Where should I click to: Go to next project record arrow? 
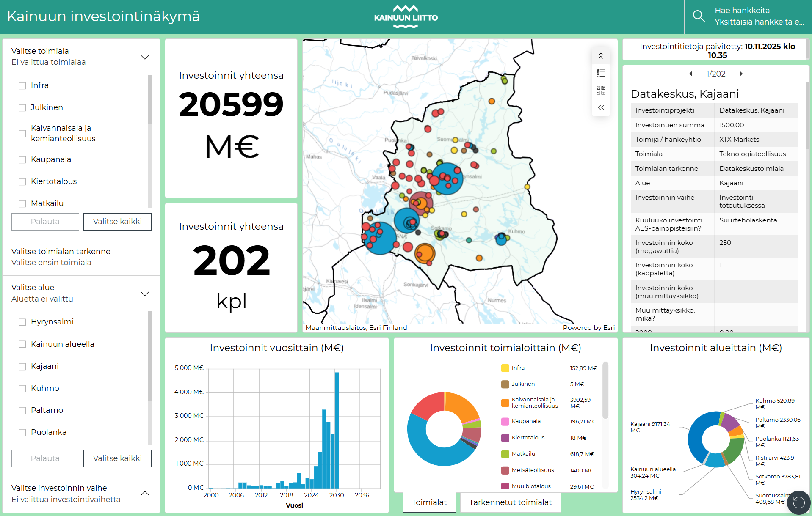pos(741,74)
